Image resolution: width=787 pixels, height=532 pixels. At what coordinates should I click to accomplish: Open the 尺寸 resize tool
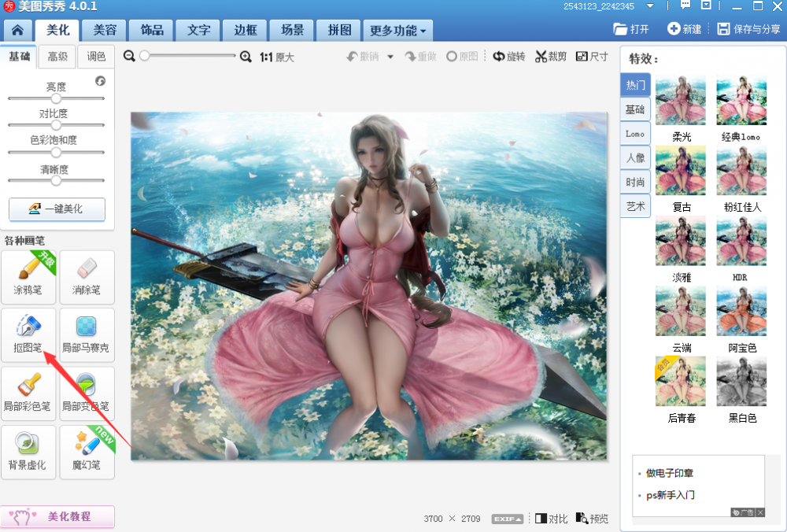[x=593, y=57]
